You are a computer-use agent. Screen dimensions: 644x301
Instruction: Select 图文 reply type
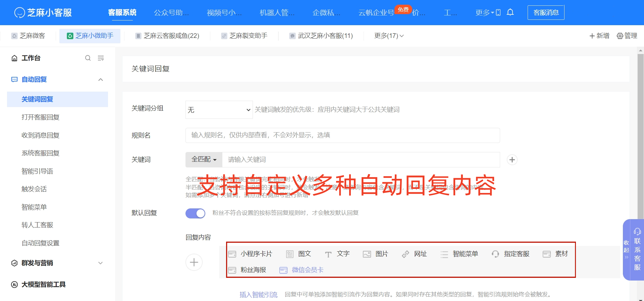pyautogui.click(x=299, y=254)
